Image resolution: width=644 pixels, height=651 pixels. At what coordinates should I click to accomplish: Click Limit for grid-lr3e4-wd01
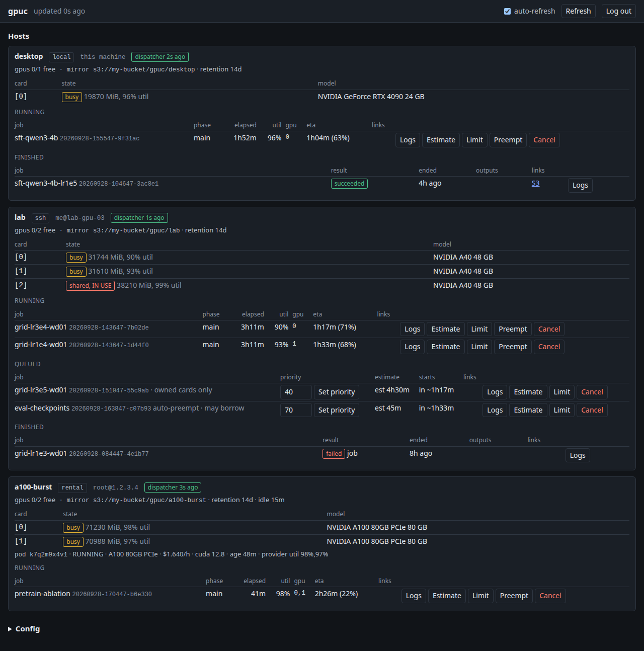pyautogui.click(x=479, y=329)
